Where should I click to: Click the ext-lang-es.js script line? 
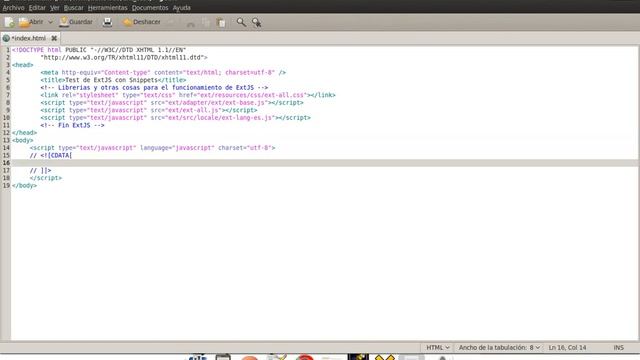tap(176, 118)
